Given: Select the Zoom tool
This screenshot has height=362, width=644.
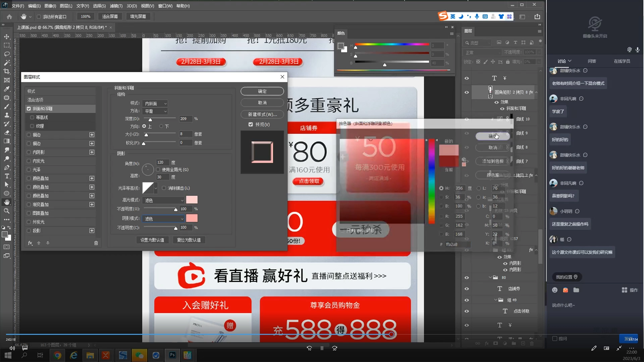Looking at the screenshot, I should [x=7, y=211].
